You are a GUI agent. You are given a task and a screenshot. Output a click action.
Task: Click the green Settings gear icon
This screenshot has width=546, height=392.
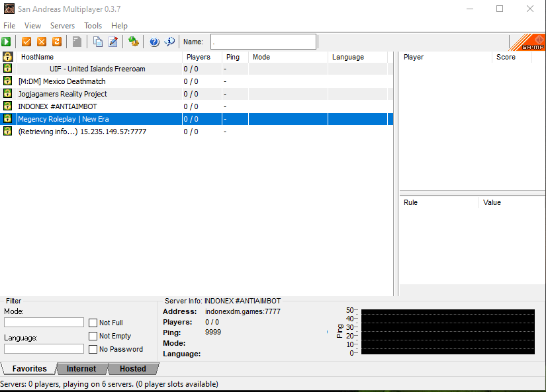point(134,42)
